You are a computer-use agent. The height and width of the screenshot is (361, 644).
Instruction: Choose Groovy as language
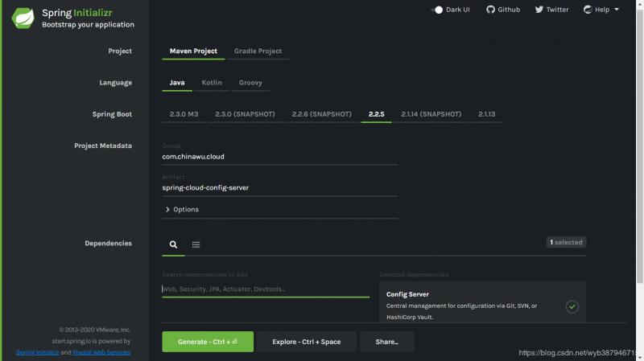click(x=250, y=83)
